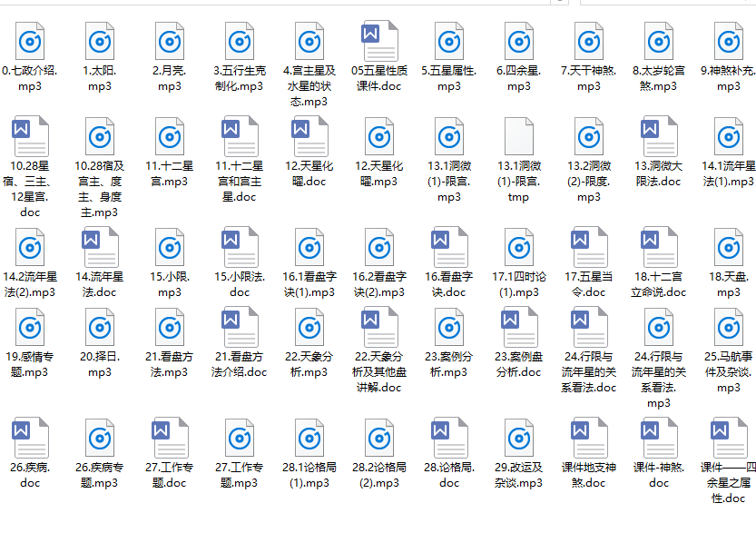Image resolution: width=756 pixels, height=533 pixels.
Task: Open the 课件——四余星之属性.doc file
Action: (x=727, y=445)
